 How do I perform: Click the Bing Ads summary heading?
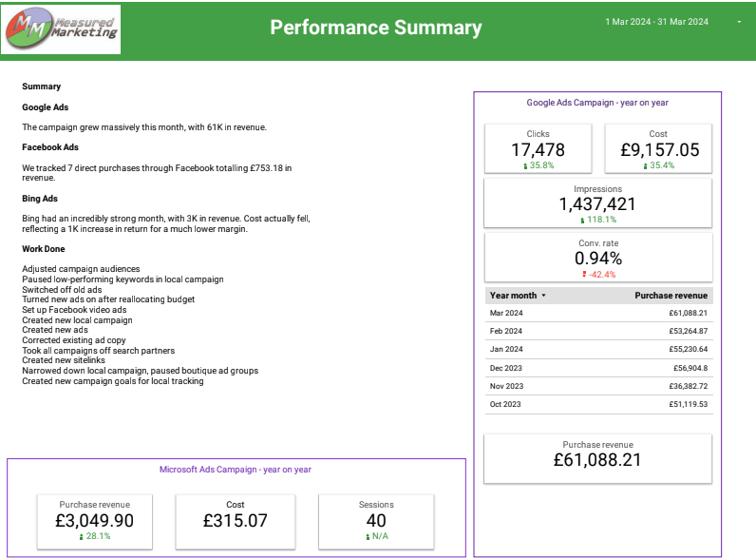tap(40, 199)
